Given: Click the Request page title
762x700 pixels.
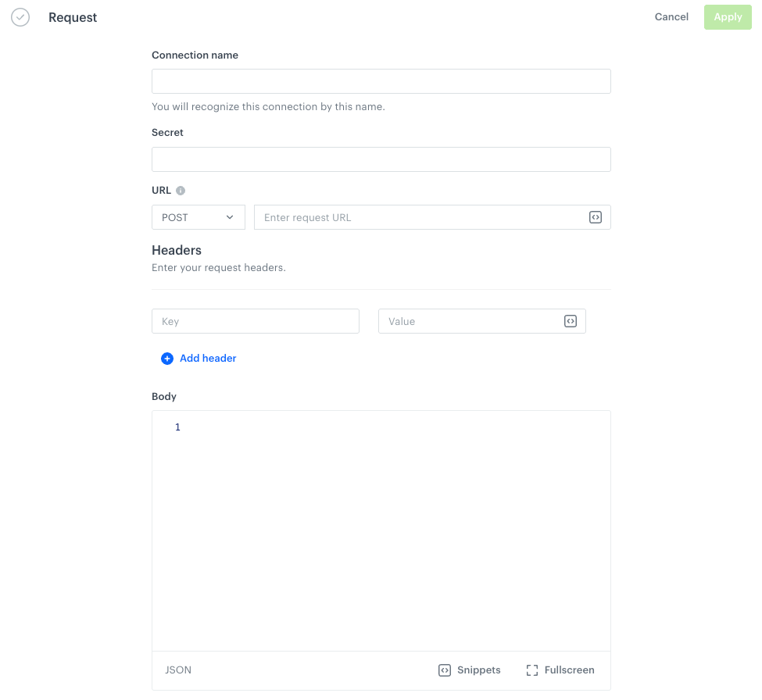Looking at the screenshot, I should [73, 17].
